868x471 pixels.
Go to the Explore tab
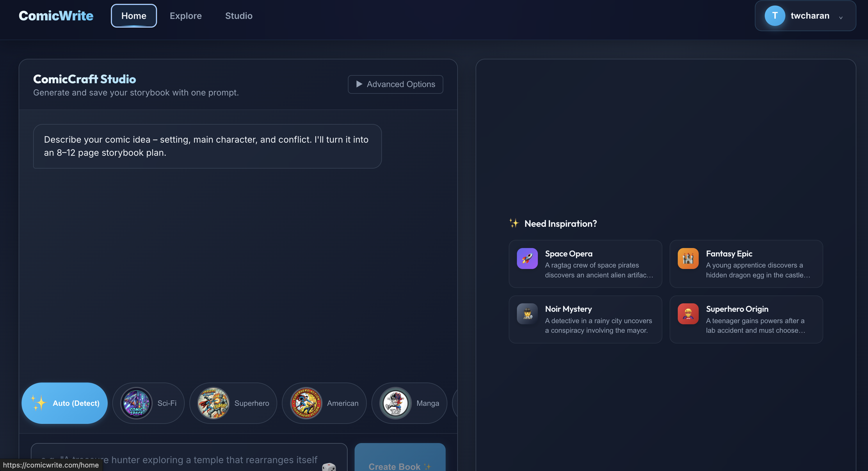tap(186, 16)
